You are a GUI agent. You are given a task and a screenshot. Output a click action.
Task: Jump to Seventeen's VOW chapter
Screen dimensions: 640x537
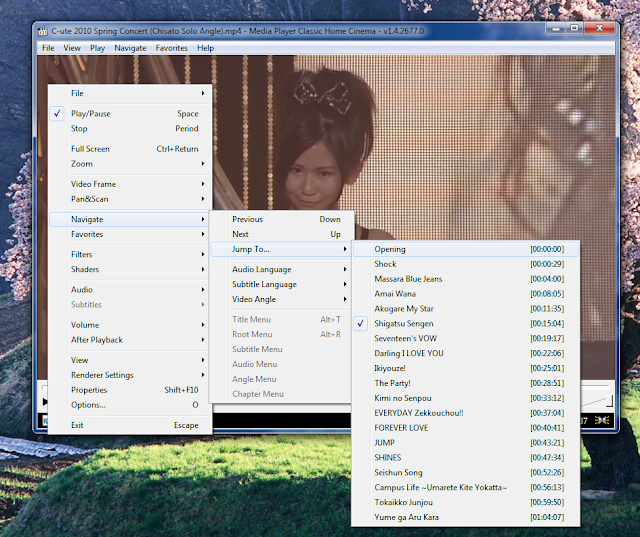click(x=466, y=339)
